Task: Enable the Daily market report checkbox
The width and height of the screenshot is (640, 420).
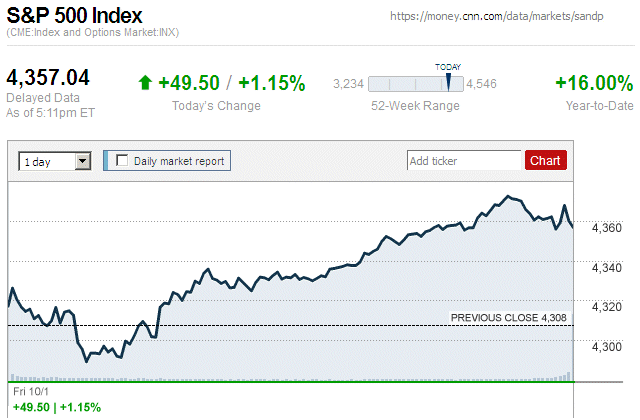Action: (123, 160)
